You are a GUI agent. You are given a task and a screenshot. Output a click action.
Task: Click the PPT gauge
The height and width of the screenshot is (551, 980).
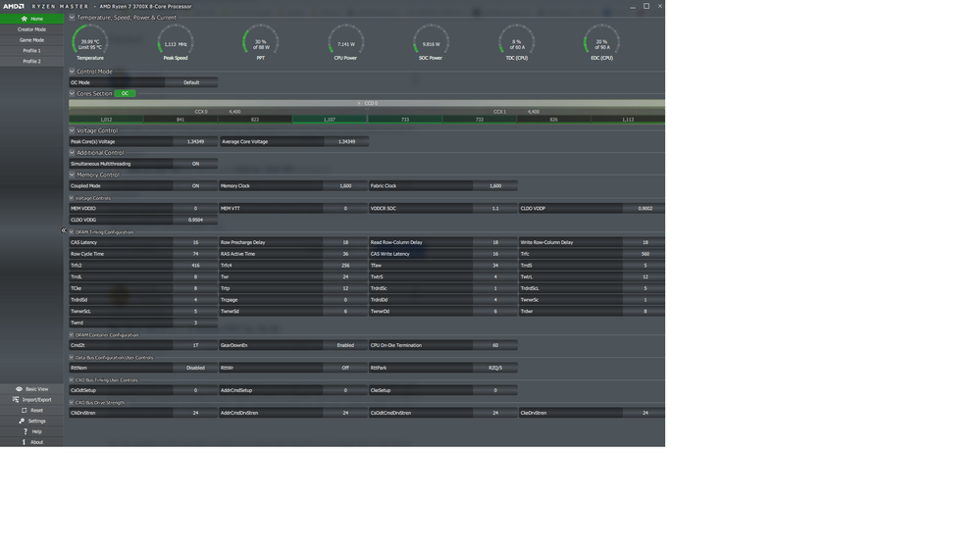tap(261, 42)
